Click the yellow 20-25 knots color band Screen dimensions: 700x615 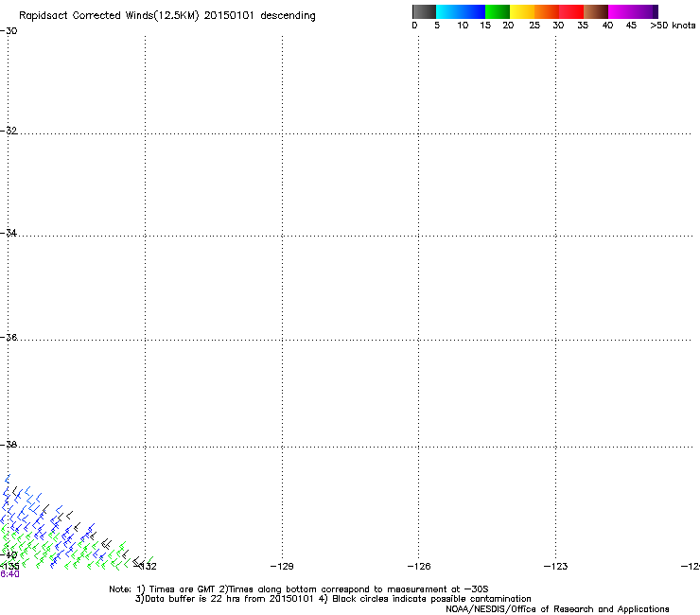[x=522, y=11]
